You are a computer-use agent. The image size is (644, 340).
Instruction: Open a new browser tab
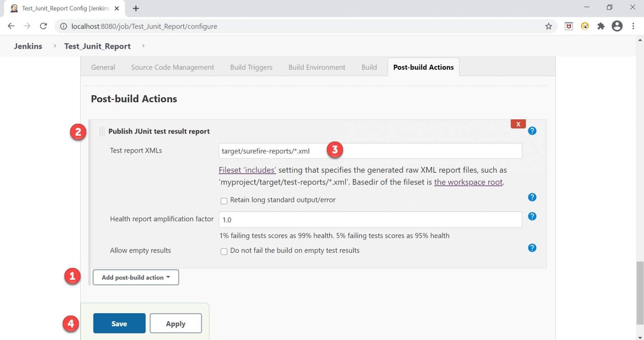pyautogui.click(x=136, y=8)
